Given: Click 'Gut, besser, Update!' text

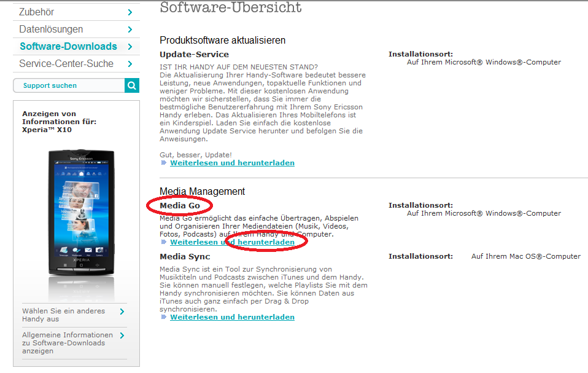Looking at the screenshot, I should [x=196, y=155].
